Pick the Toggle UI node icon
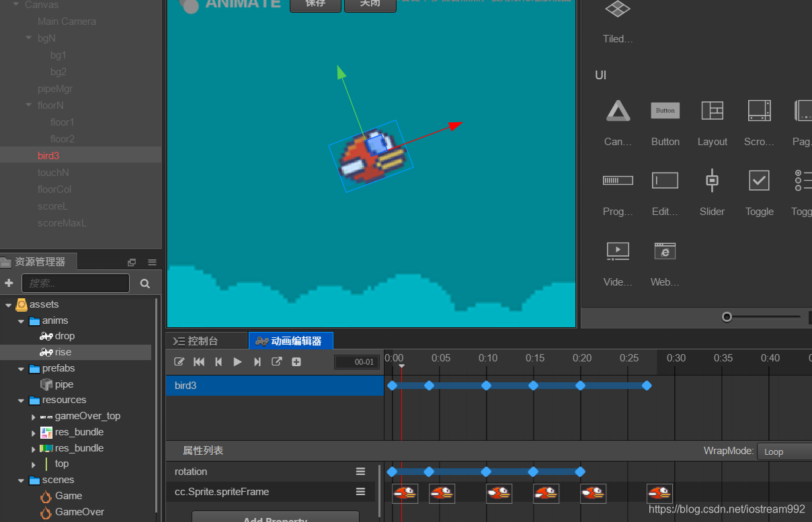The width and height of the screenshot is (812, 522). [760, 180]
